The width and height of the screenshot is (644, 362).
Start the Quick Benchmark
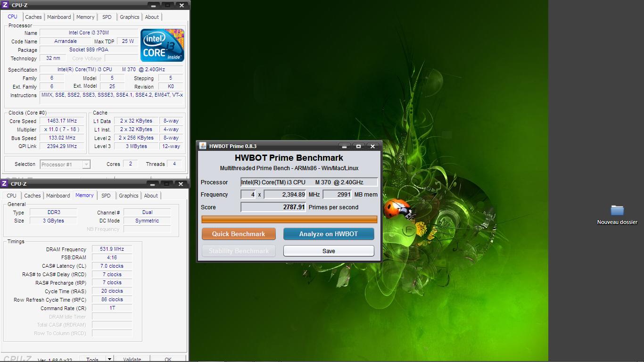[x=239, y=234]
